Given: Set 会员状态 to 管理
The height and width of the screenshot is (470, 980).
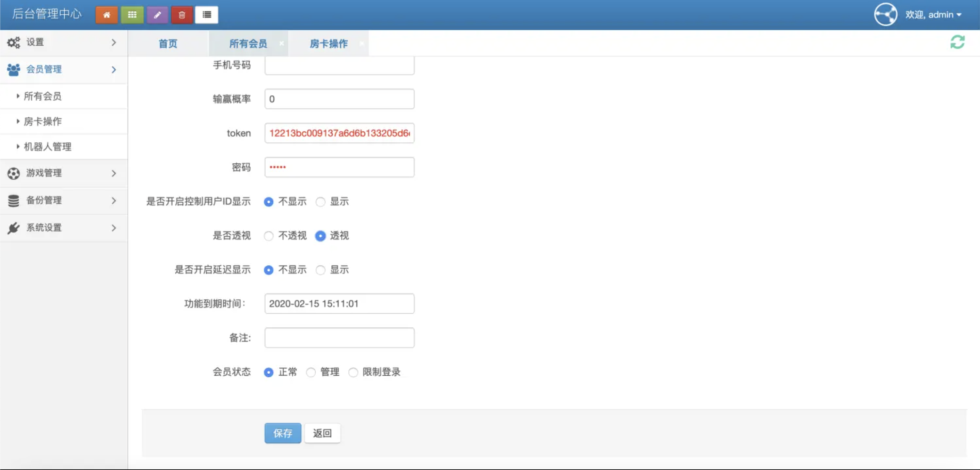Looking at the screenshot, I should click(311, 372).
